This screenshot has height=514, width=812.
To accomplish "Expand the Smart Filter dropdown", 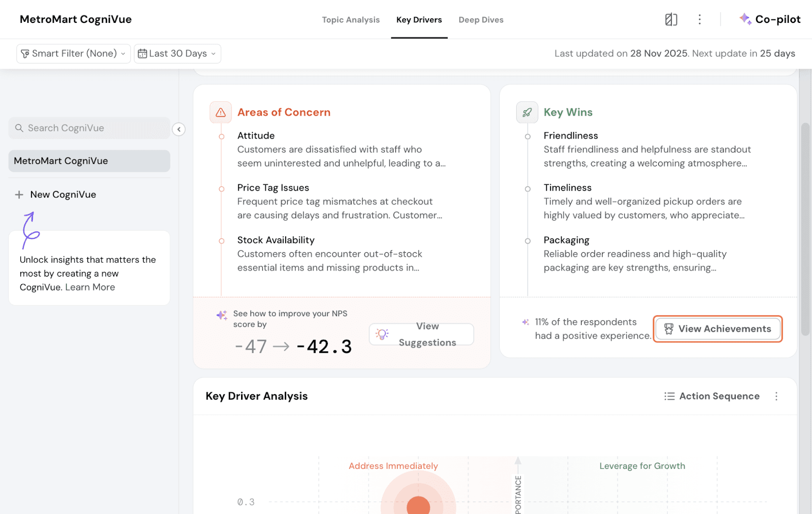I will point(74,54).
